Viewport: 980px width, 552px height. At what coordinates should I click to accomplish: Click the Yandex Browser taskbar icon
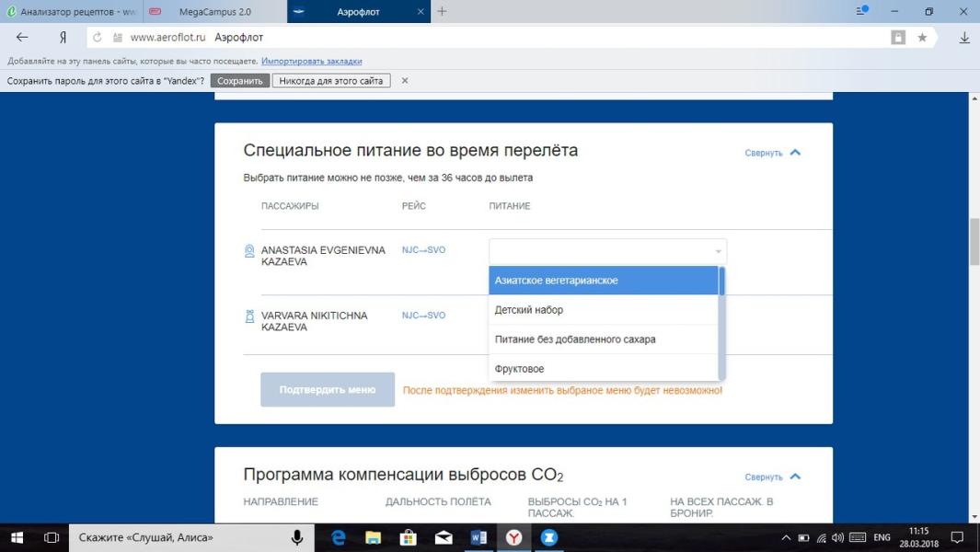pyautogui.click(x=513, y=537)
